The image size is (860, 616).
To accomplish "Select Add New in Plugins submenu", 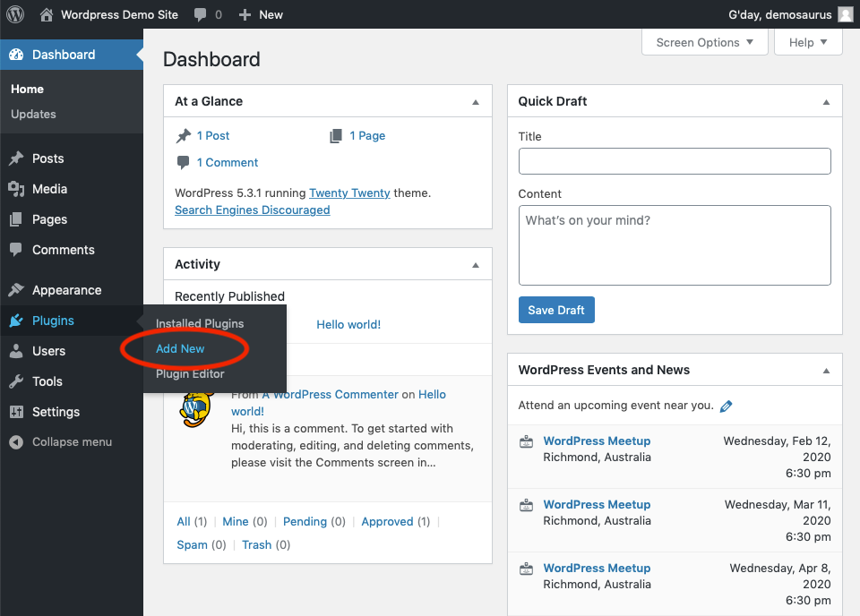I will (180, 348).
